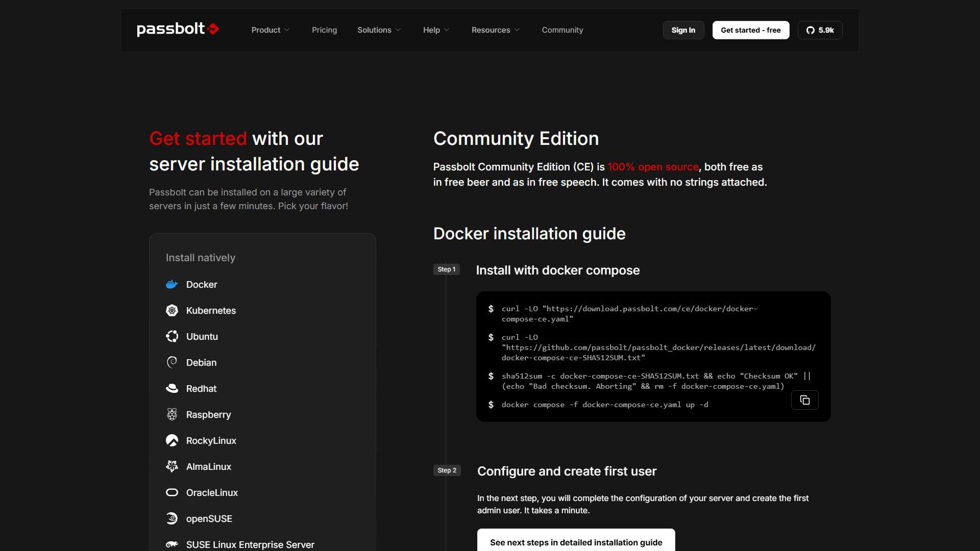Click the Raspberry icon
Viewport: 980px width, 551px height.
click(172, 415)
